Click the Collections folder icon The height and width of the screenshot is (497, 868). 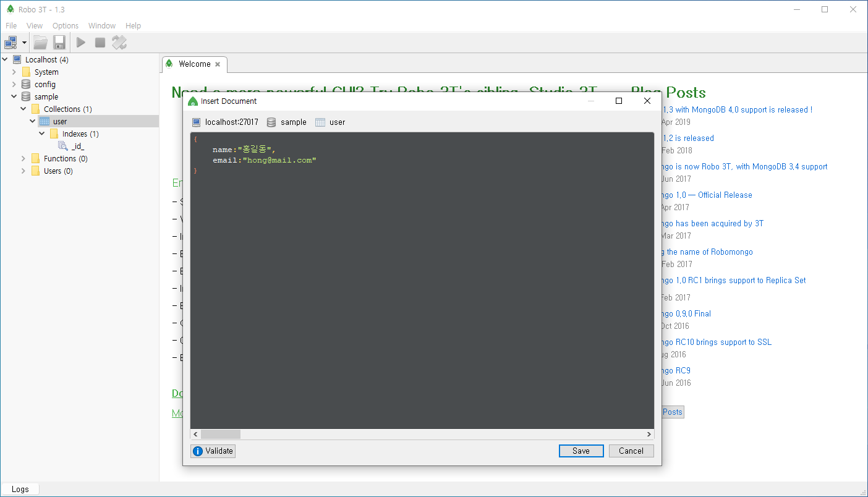point(35,109)
